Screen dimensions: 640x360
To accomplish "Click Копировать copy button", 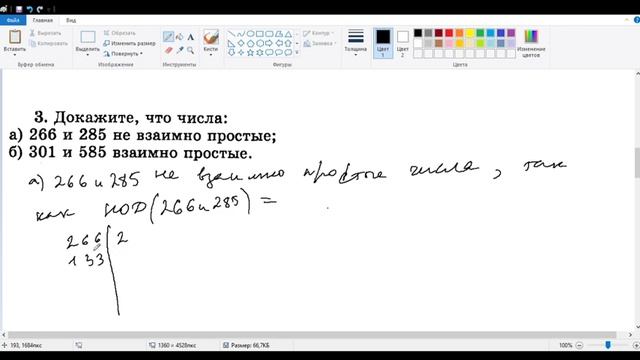I will [49, 43].
